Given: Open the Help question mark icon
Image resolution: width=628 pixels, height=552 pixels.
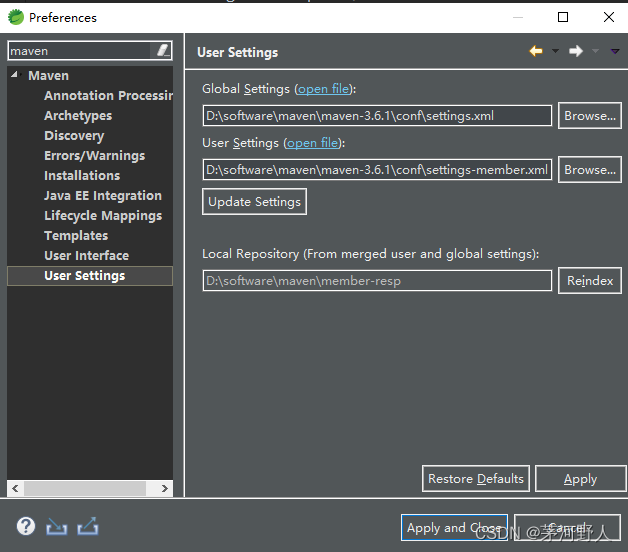Looking at the screenshot, I should tap(26, 526).
